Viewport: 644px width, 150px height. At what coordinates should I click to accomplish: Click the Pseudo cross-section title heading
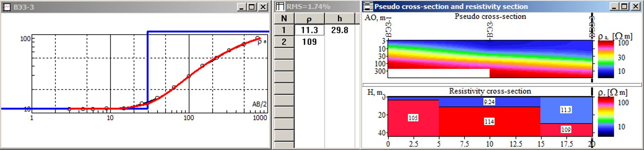pyautogui.click(x=490, y=17)
